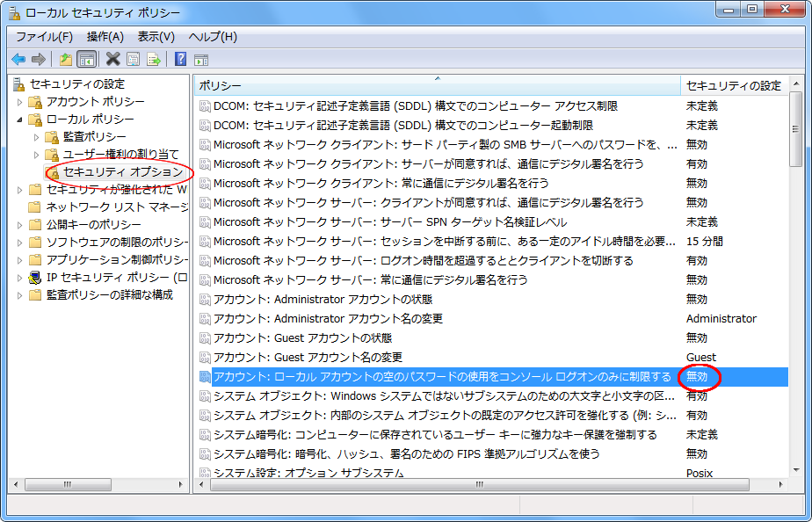812x522 pixels.
Task: Click the blue Back arrow in toolbar
Action: [18, 59]
